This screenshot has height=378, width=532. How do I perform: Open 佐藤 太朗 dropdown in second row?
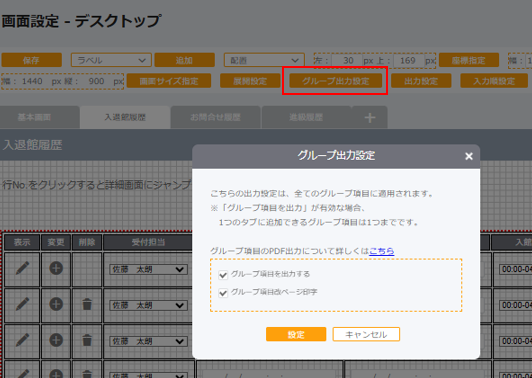pos(148,305)
